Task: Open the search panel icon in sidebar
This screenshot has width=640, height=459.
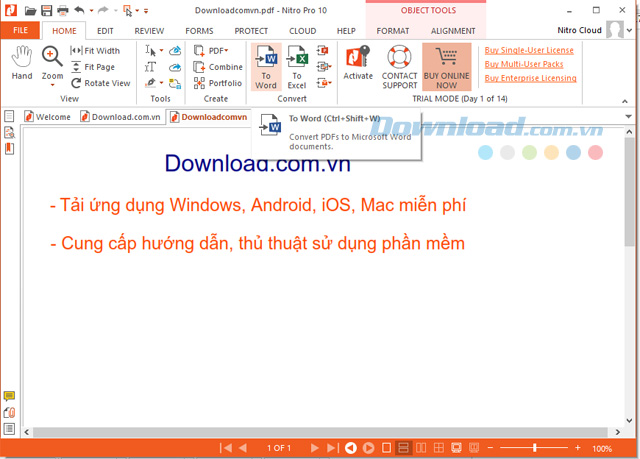Action: (x=9, y=133)
